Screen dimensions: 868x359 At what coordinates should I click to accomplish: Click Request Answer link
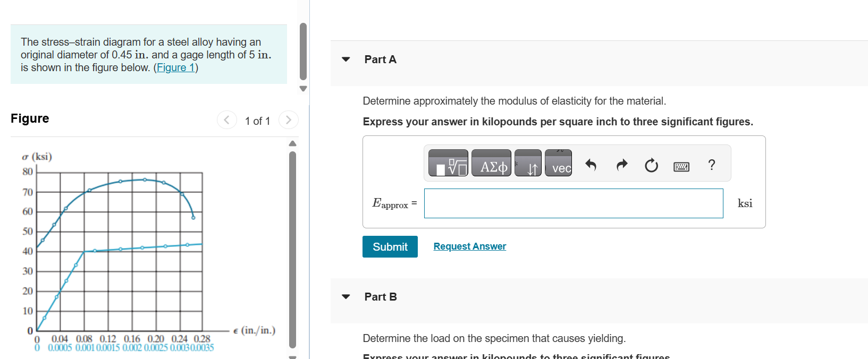[470, 246]
